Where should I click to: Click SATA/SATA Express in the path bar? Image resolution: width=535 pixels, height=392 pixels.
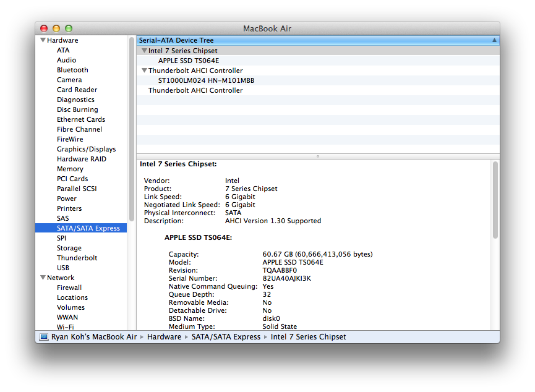pos(226,337)
